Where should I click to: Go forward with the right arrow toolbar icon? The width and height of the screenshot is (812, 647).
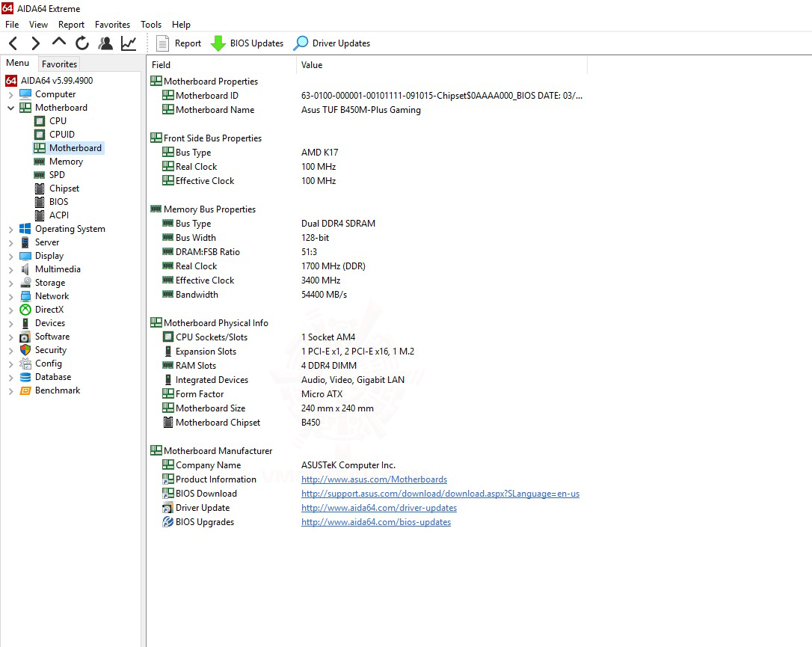[35, 43]
